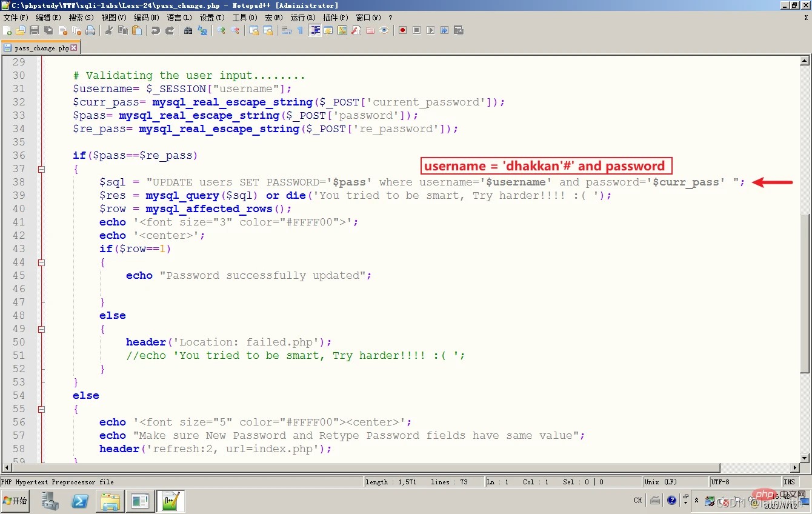Click the Print toolbar icon
The width and height of the screenshot is (812, 514).
coord(90,30)
